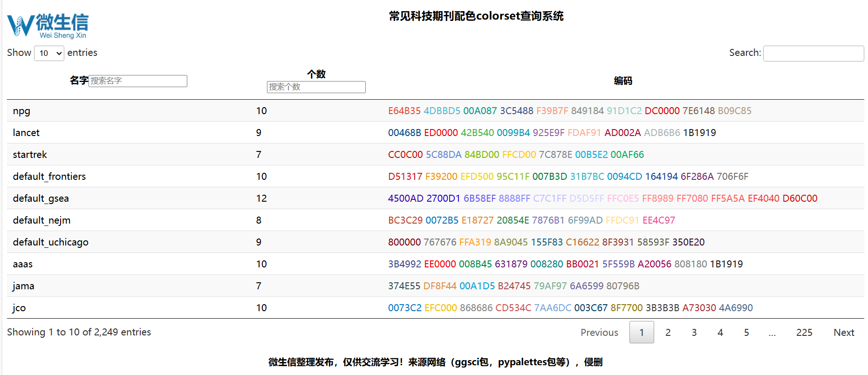Click color code FFA319 in default_uchicago row

pyautogui.click(x=475, y=242)
